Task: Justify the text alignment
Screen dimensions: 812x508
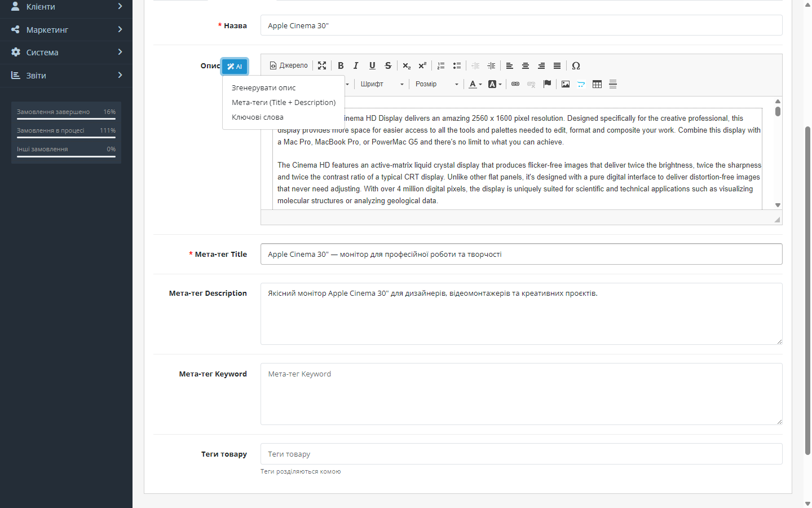Action: pyautogui.click(x=557, y=65)
